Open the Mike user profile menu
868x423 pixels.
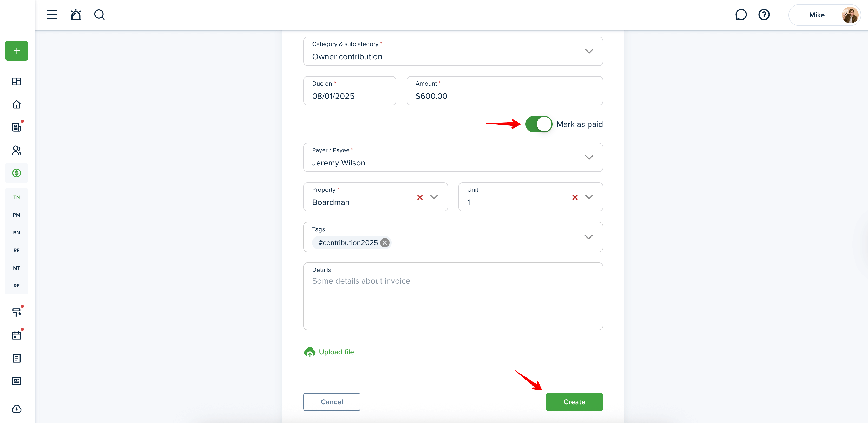(x=825, y=15)
